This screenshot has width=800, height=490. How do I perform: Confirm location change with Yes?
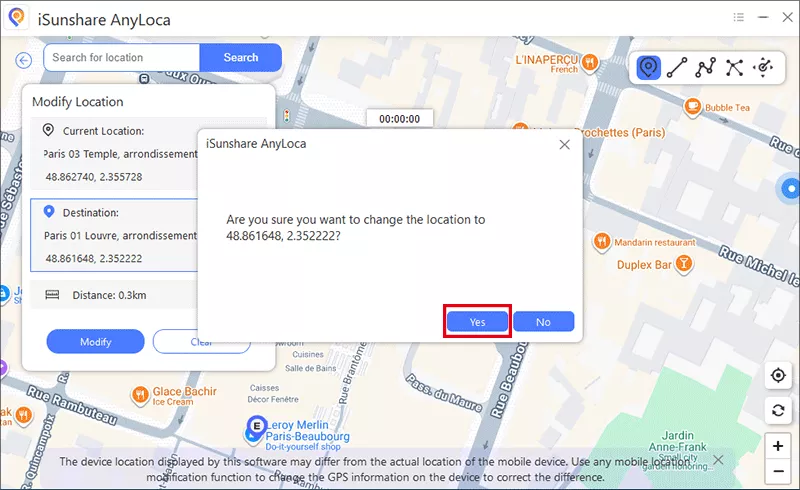coord(478,322)
